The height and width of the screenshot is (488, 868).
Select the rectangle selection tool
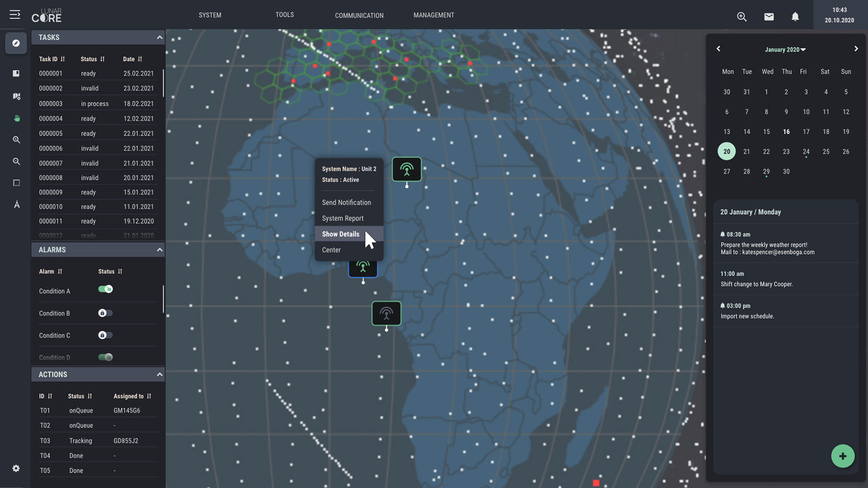coord(17,183)
